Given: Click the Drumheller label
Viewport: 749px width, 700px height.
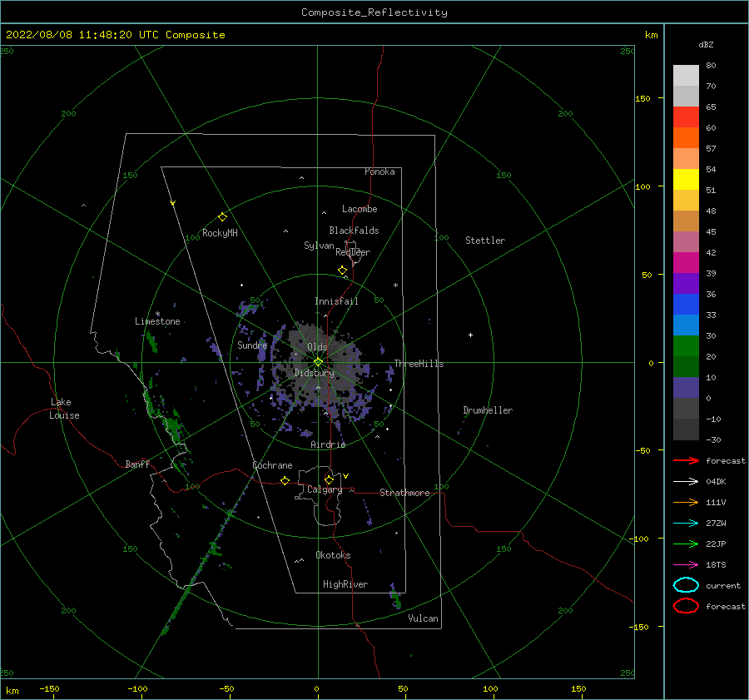Looking at the screenshot, I should tap(488, 410).
